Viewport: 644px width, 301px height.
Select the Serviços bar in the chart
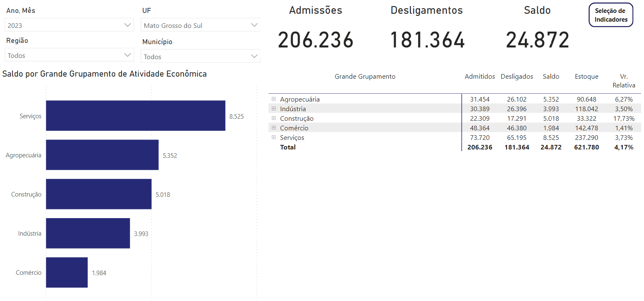(135, 116)
